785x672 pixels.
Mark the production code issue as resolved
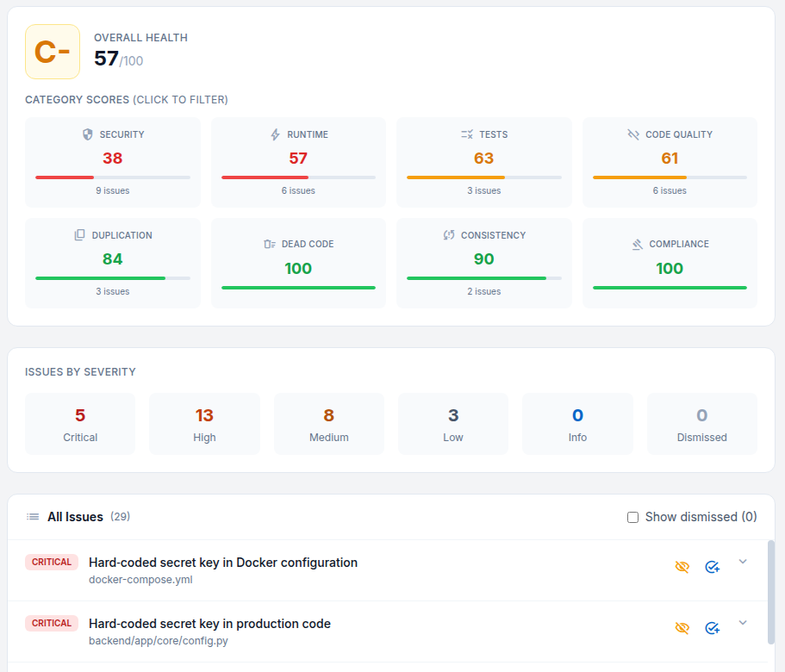712,628
